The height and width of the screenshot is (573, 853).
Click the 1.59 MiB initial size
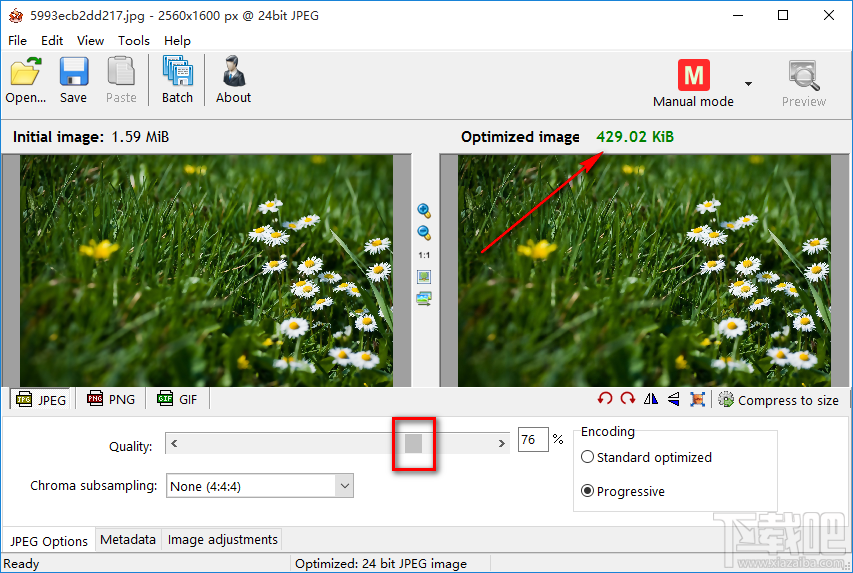pos(140,137)
